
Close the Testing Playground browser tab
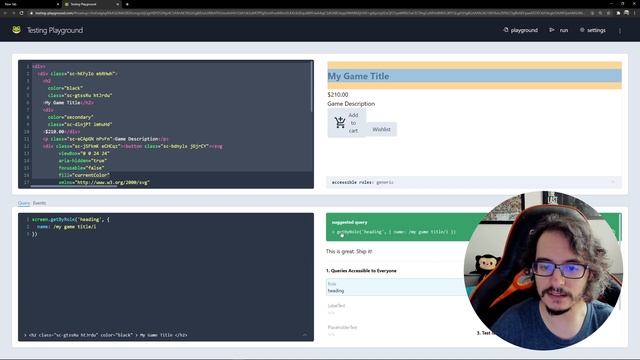pyautogui.click(x=118, y=4)
